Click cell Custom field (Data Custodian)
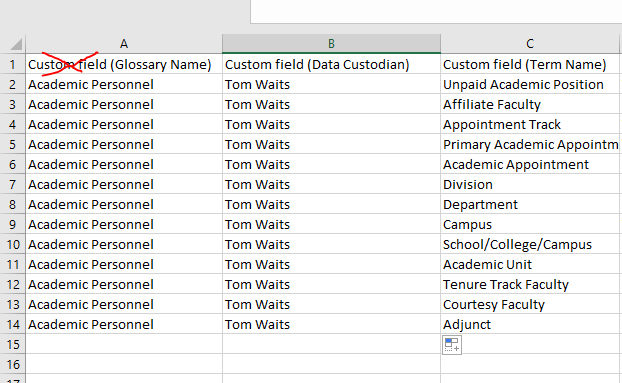The height and width of the screenshot is (383, 622). 332,64
